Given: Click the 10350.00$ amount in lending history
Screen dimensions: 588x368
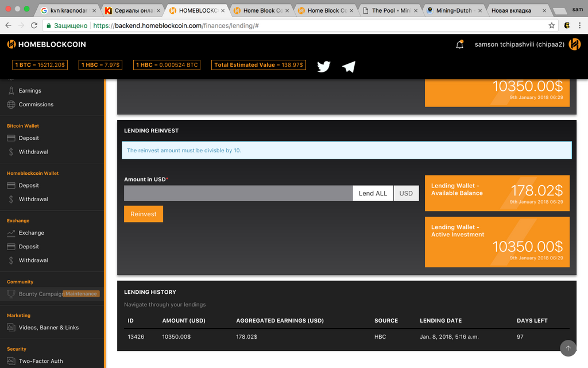Looking at the screenshot, I should 176,336.
